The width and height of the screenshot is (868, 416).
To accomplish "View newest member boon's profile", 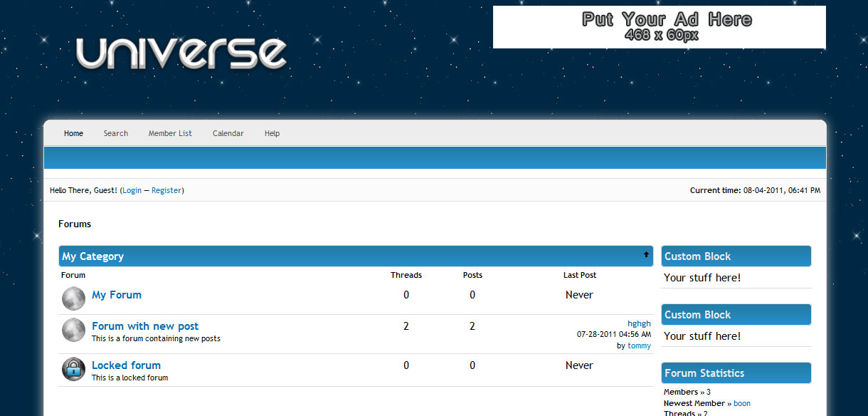I will 742,403.
